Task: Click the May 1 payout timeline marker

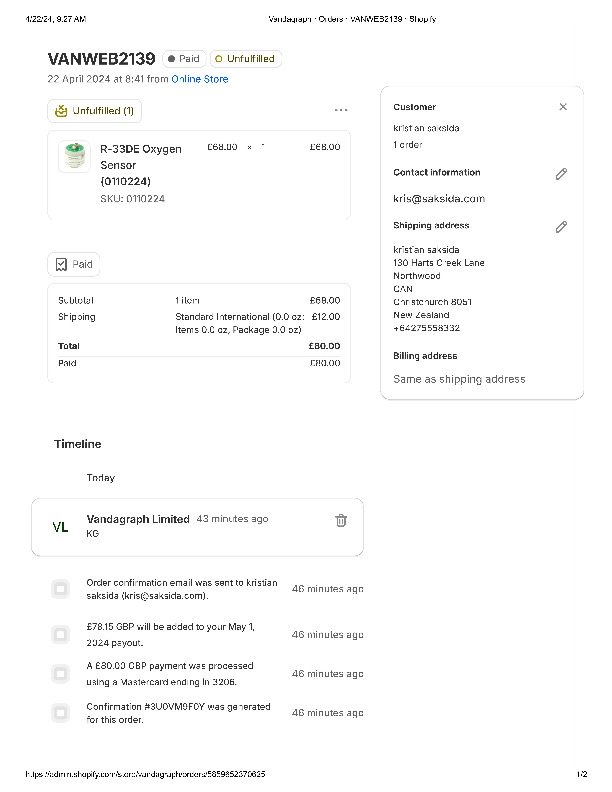Action: coord(61,634)
